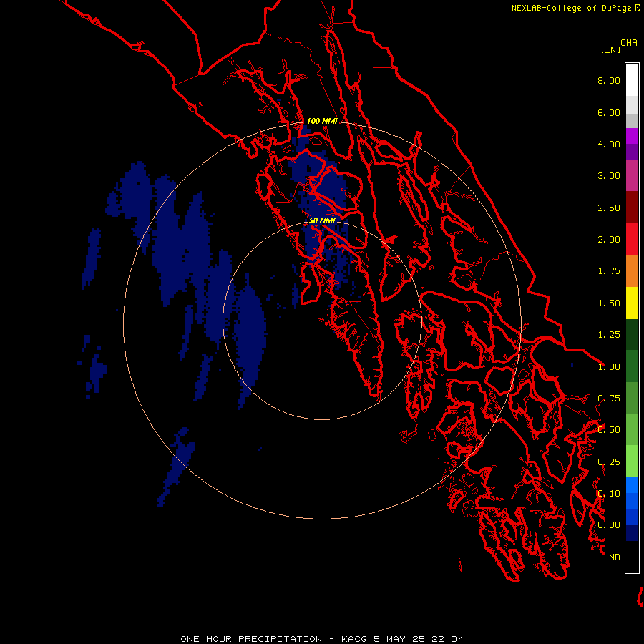This screenshot has height=644, width=644.
Task: Click the 100 NMI range ring label
Action: [323, 121]
